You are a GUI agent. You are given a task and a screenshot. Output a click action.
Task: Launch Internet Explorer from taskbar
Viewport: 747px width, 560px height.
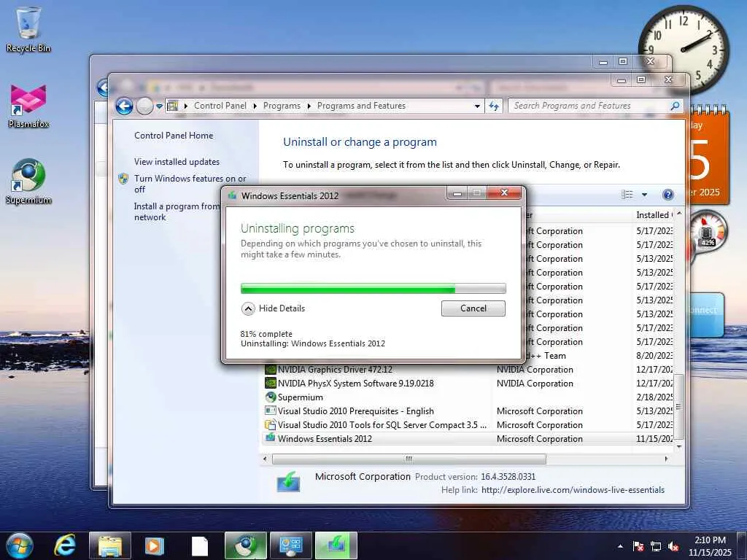pyautogui.click(x=64, y=545)
